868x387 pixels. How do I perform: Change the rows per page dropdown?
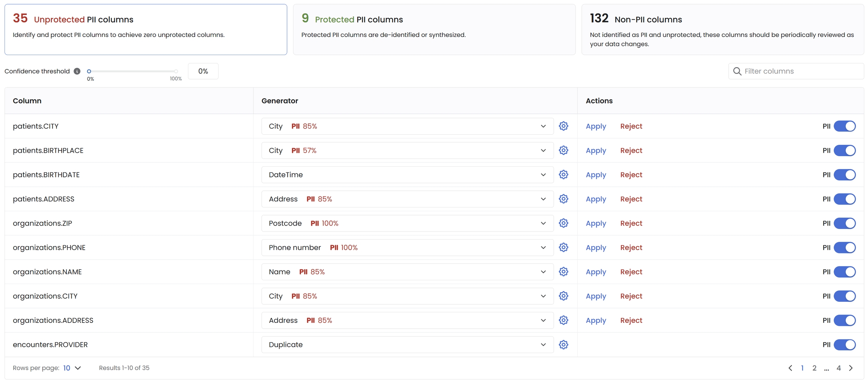pyautogui.click(x=72, y=368)
